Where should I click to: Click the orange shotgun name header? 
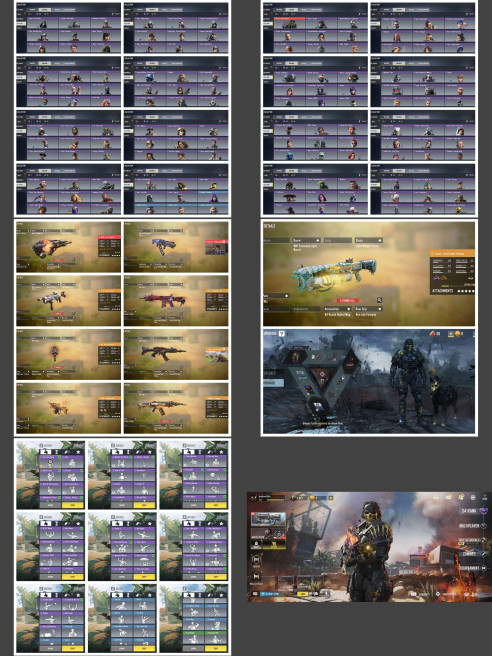[x=452, y=254]
